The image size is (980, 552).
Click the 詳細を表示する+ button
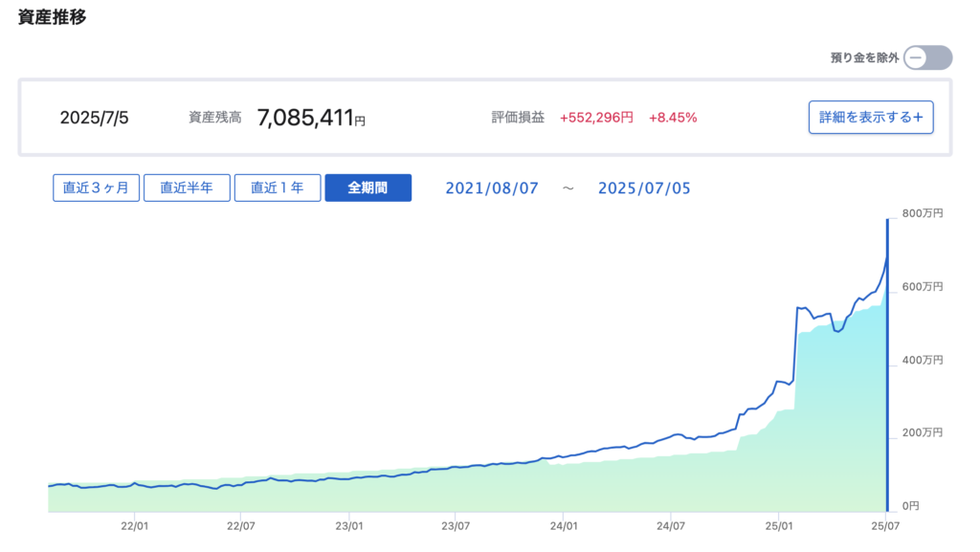click(x=870, y=118)
